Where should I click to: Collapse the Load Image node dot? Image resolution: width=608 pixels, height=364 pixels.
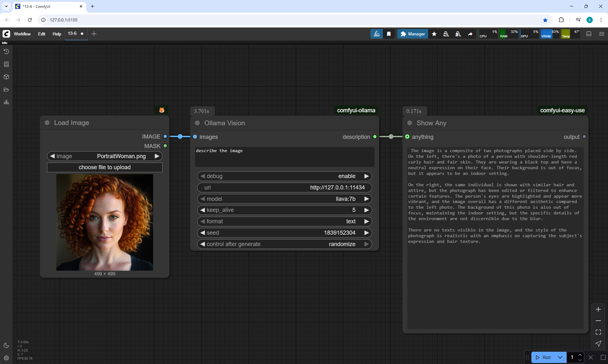coord(47,123)
